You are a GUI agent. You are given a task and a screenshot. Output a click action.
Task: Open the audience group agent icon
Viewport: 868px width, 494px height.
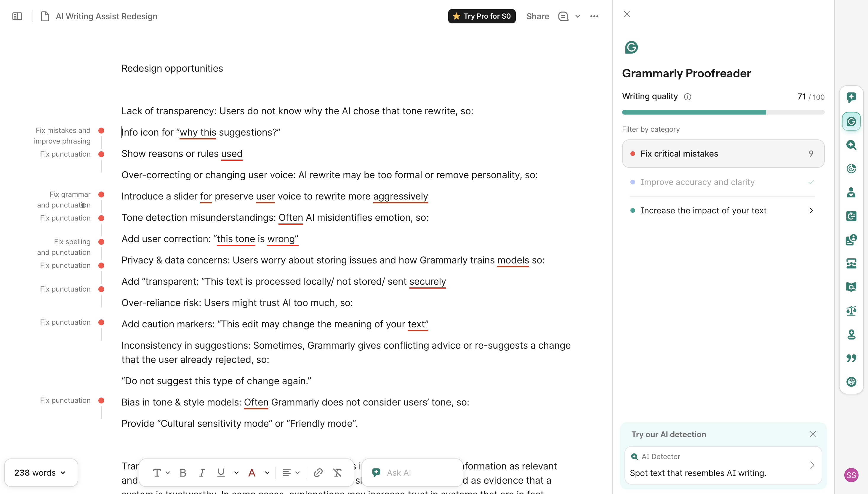tap(851, 264)
